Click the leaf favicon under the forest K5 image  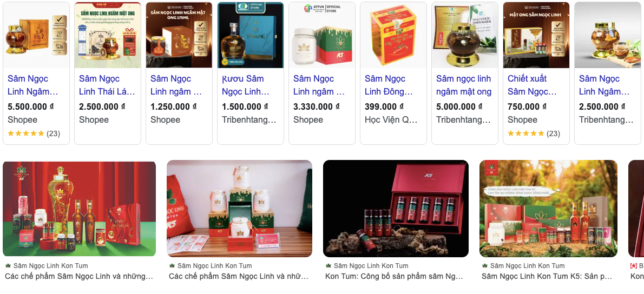click(x=485, y=266)
